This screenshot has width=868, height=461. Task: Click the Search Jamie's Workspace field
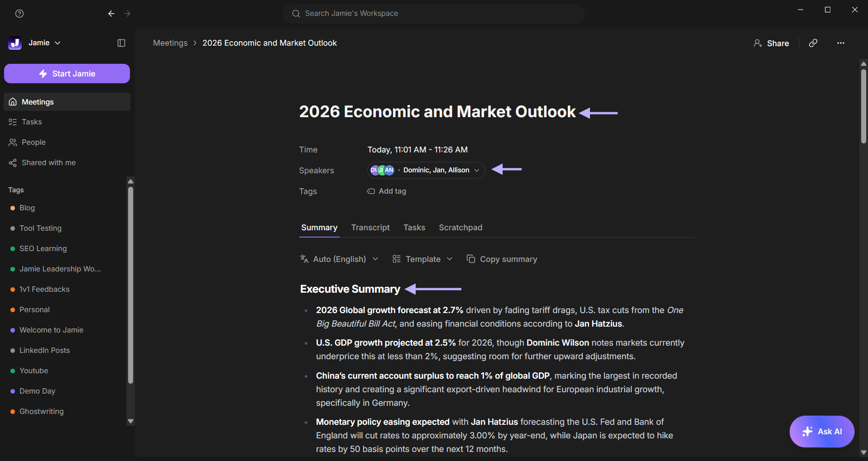(434, 14)
